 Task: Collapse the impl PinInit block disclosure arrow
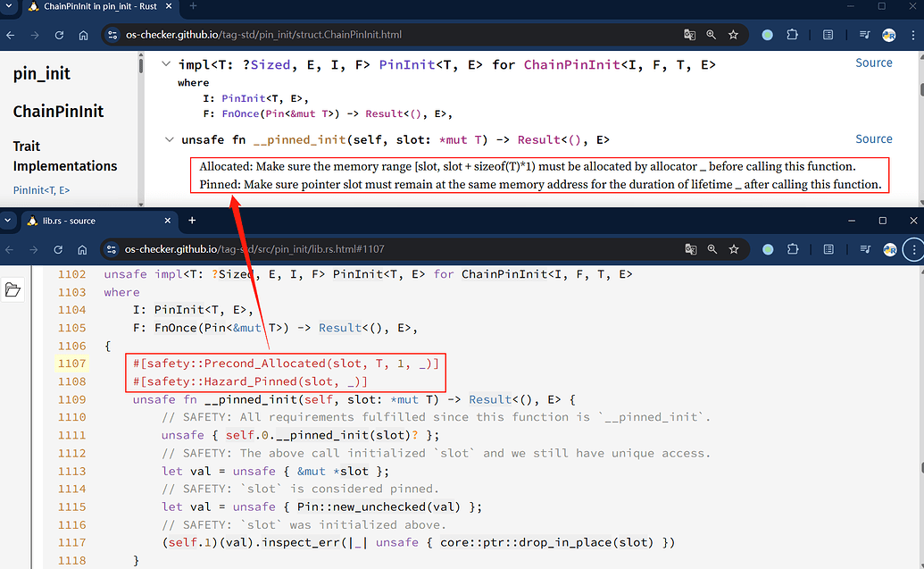pyautogui.click(x=166, y=63)
